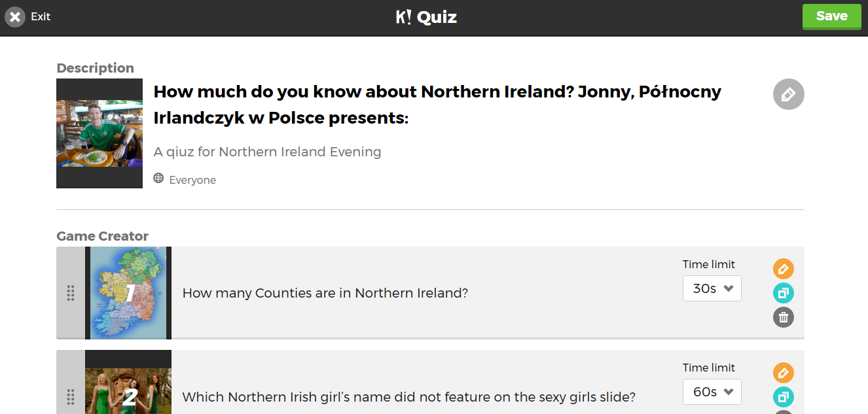Select question 2 girls photo thumbnail

click(x=128, y=382)
